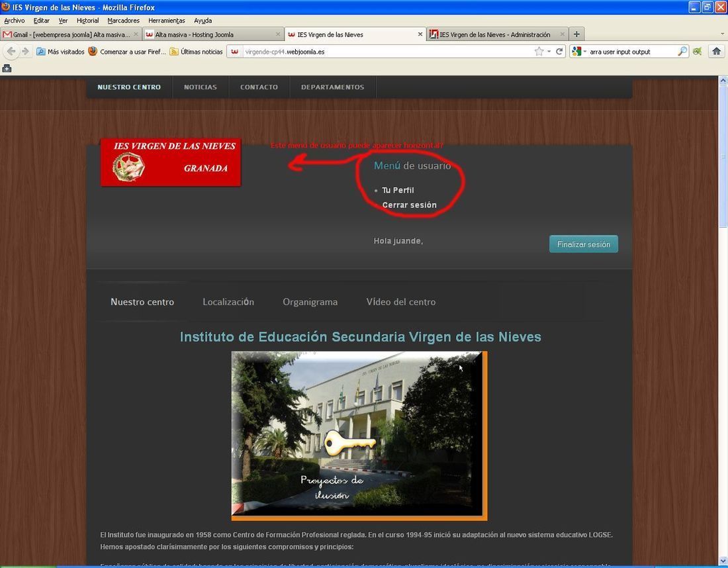This screenshot has height=568, width=728.
Task: Open the Archivo menu
Action: click(15, 21)
